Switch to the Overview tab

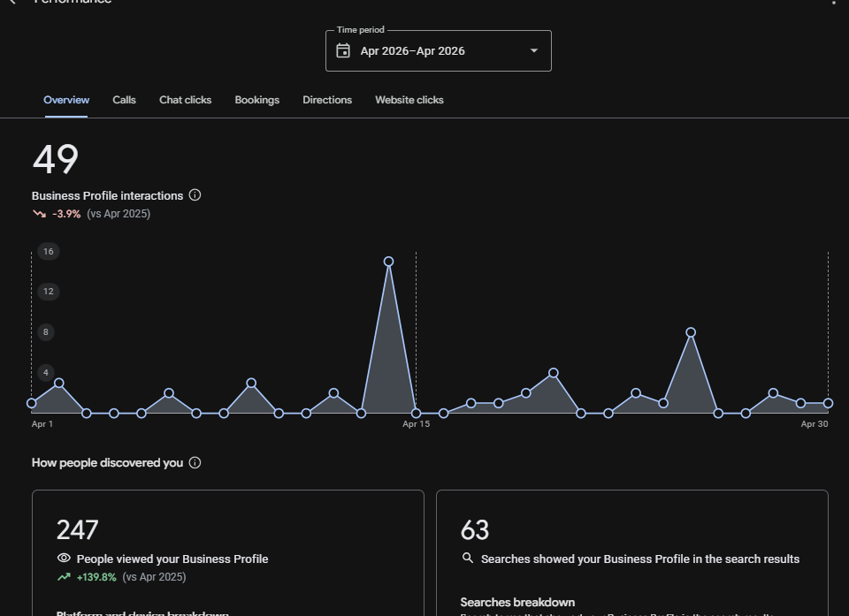tap(66, 100)
